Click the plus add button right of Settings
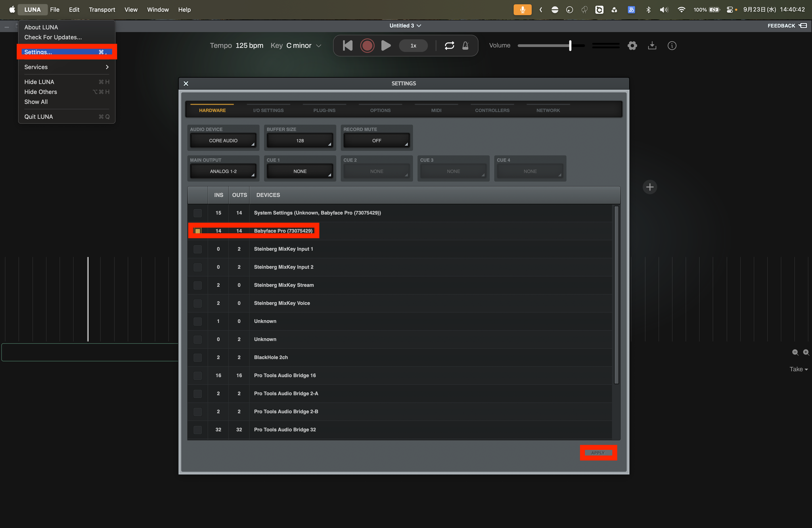Image resolution: width=812 pixels, height=528 pixels. pos(650,187)
